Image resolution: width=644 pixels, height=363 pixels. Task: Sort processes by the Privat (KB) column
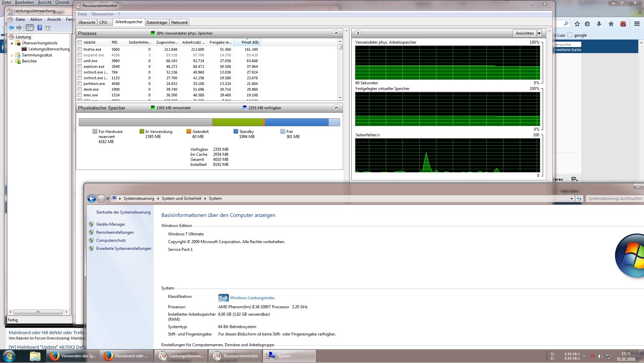pos(247,42)
